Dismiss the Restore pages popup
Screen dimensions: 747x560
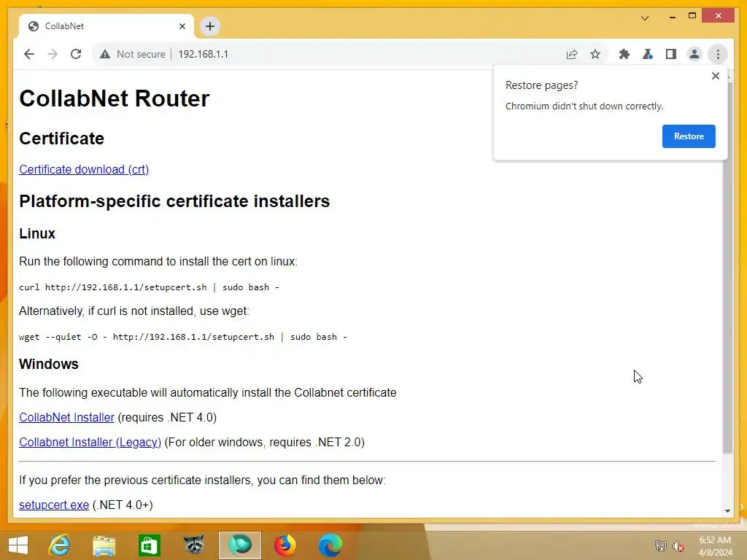[x=715, y=76]
